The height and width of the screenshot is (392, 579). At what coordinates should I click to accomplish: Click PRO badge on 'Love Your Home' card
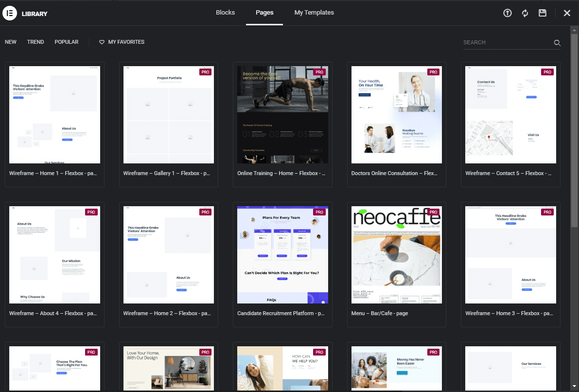click(205, 352)
